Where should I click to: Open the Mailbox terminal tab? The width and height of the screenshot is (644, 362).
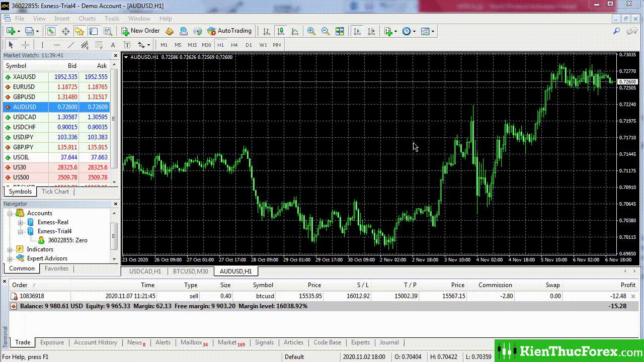coord(194,342)
